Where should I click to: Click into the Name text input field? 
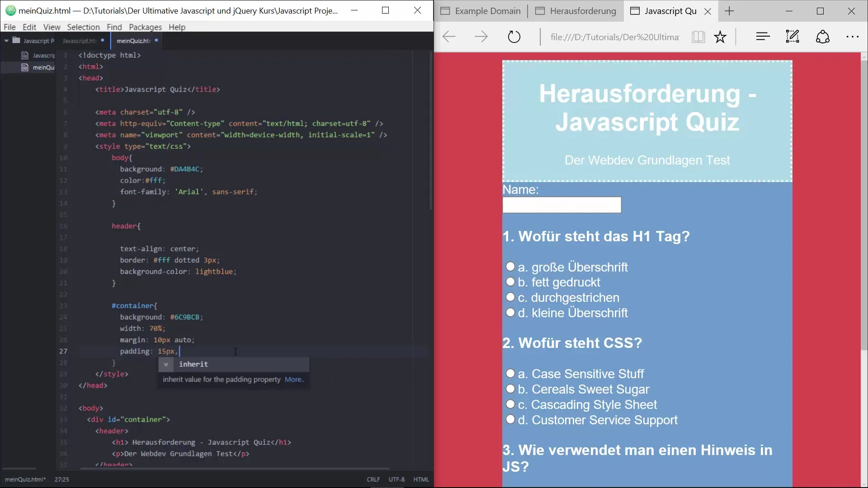point(562,205)
